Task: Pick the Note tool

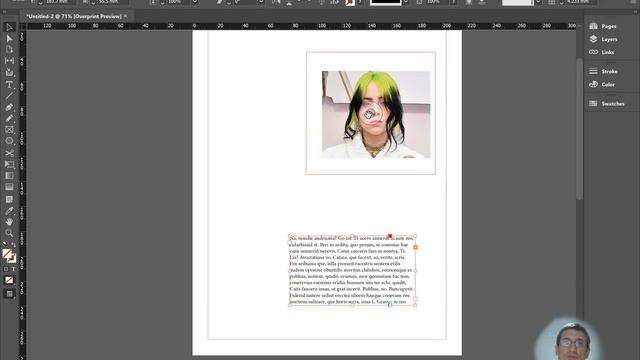Action: tap(9, 199)
